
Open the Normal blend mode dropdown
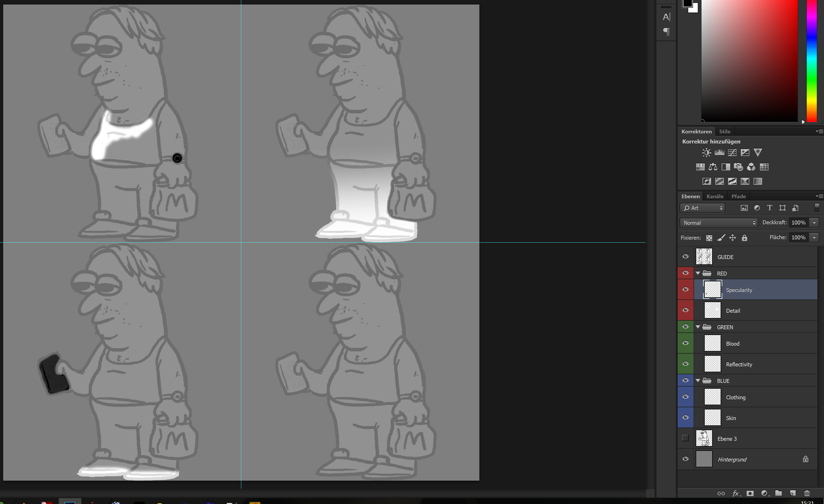pyautogui.click(x=718, y=223)
